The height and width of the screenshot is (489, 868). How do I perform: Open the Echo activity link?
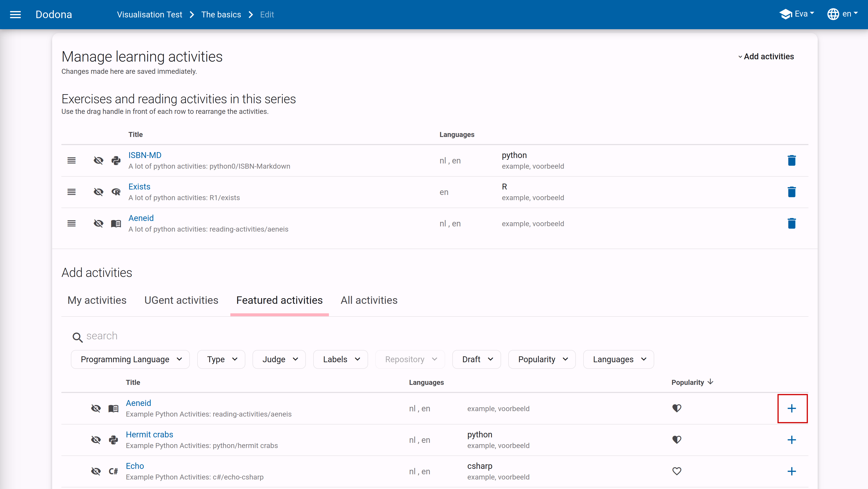click(x=135, y=466)
